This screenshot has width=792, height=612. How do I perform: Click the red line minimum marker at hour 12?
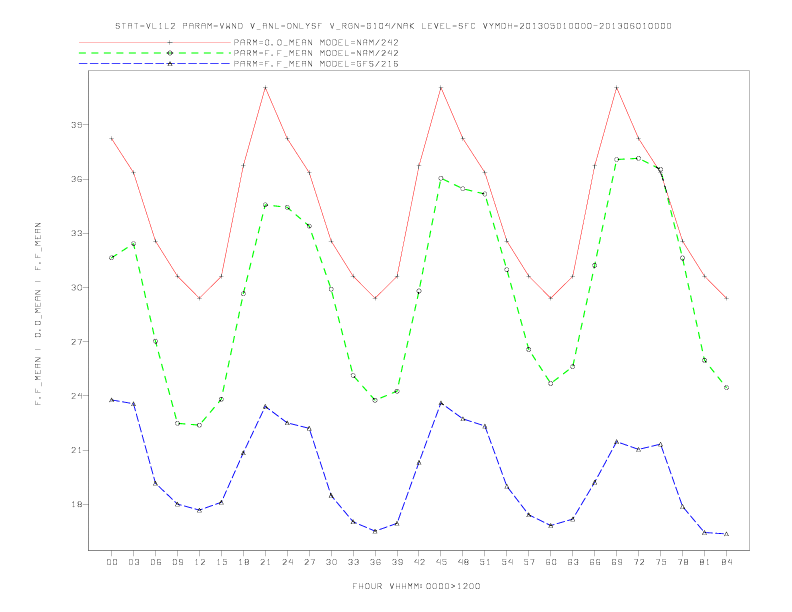(200, 298)
